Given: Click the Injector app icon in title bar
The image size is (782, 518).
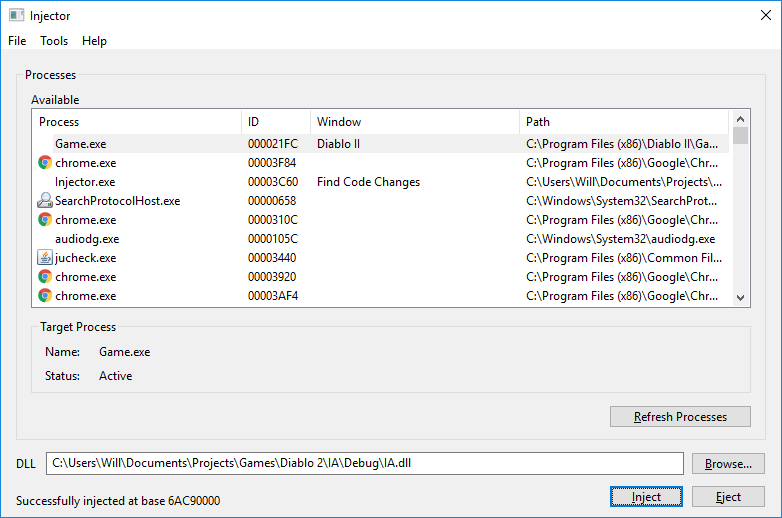Looking at the screenshot, I should (16, 15).
